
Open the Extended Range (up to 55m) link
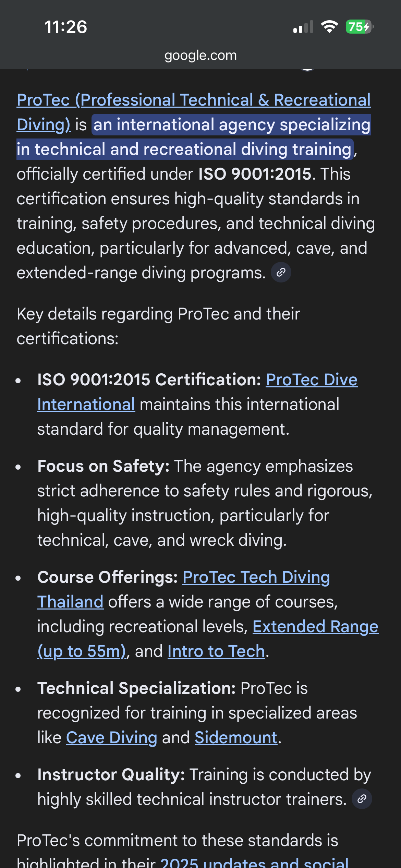pos(315,627)
